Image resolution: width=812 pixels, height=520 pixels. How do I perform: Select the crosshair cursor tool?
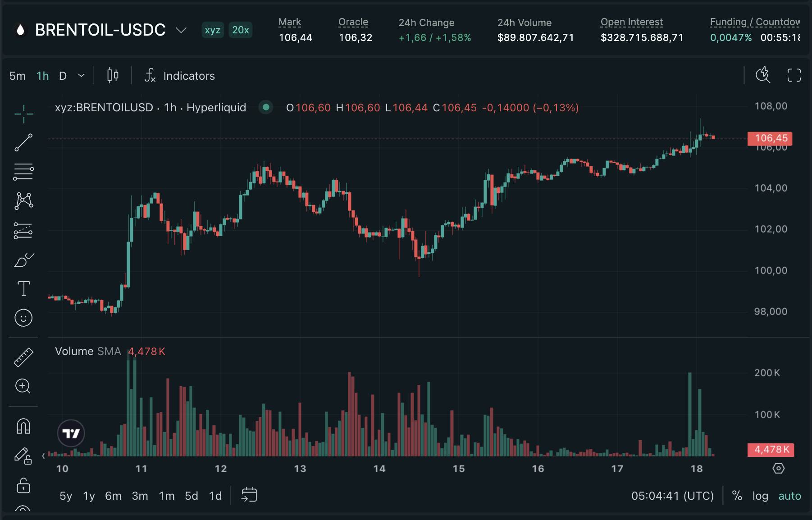pyautogui.click(x=23, y=114)
